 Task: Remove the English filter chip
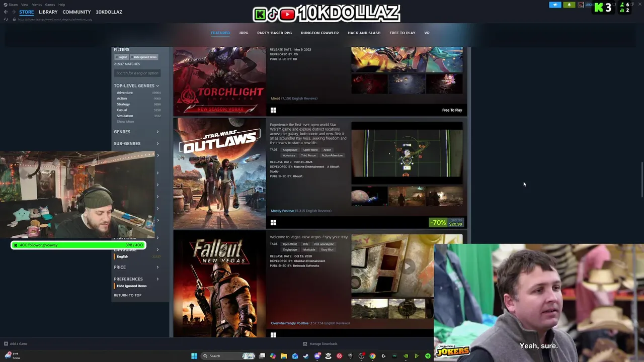pos(122,57)
